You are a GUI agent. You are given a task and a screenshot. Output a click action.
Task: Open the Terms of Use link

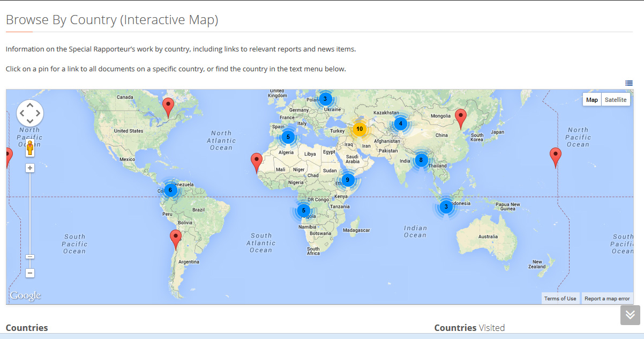560,299
